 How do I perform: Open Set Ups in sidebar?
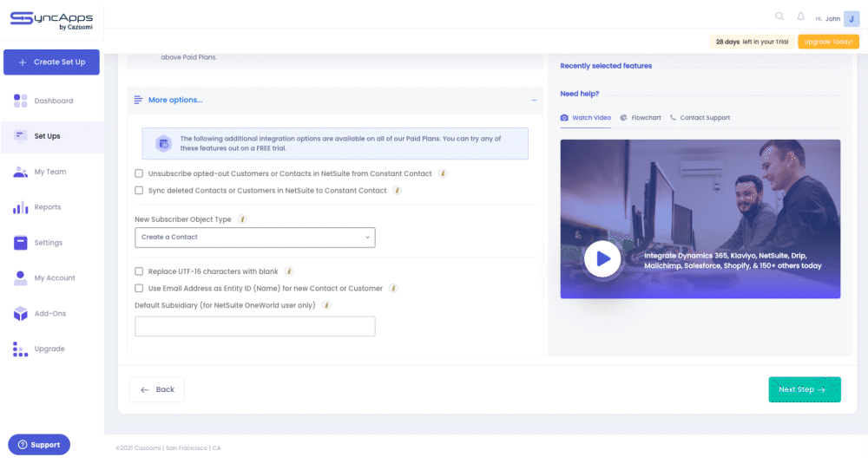click(x=52, y=136)
